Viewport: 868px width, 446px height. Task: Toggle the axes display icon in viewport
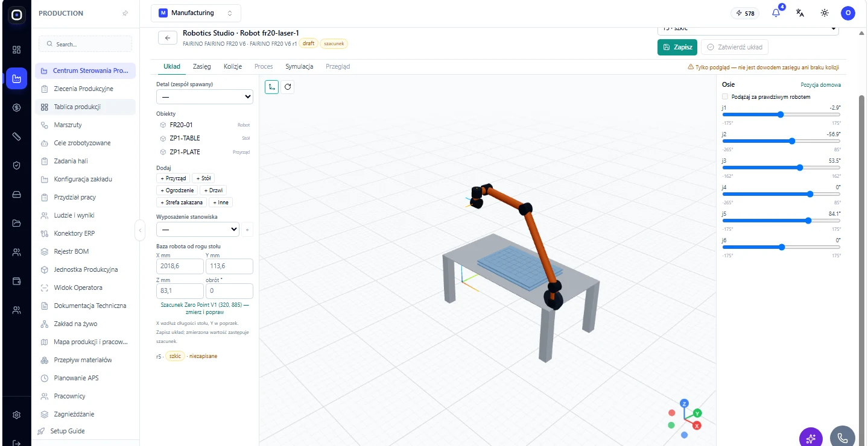(x=271, y=87)
